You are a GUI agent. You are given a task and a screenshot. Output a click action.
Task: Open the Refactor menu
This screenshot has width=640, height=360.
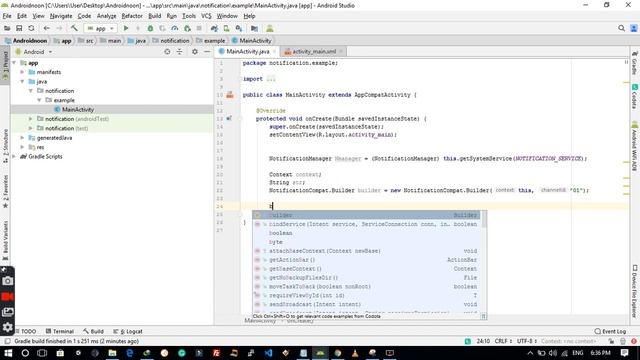click(132, 16)
